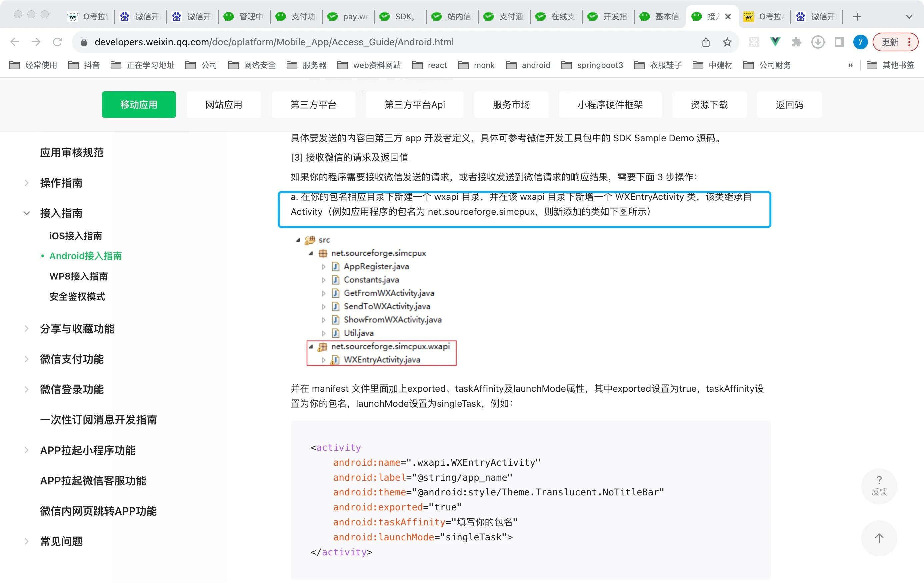This screenshot has width=924, height=583.
Task: Open the 经常使用 bookmark folder
Action: pyautogui.click(x=33, y=65)
